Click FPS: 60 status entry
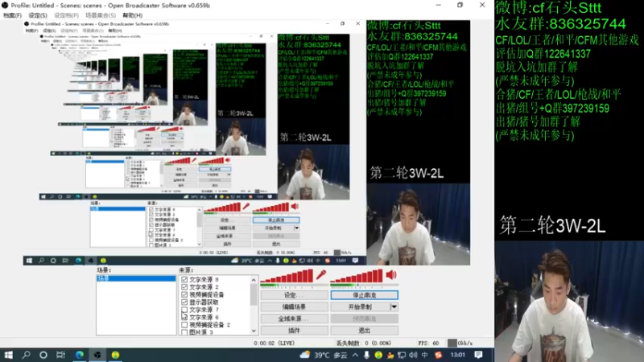The width and height of the screenshot is (644, 362). tap(428, 343)
